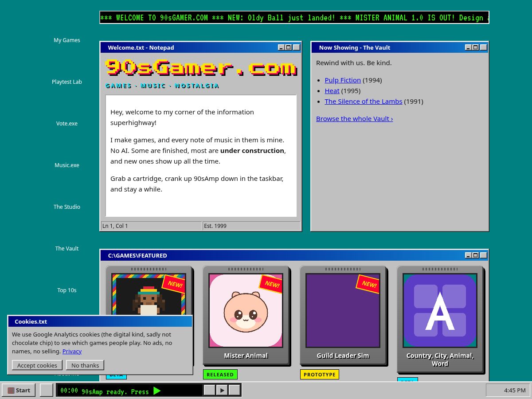Open the Guild Leader Sim cartridge
This screenshot has height=399, width=532.
[x=343, y=315]
